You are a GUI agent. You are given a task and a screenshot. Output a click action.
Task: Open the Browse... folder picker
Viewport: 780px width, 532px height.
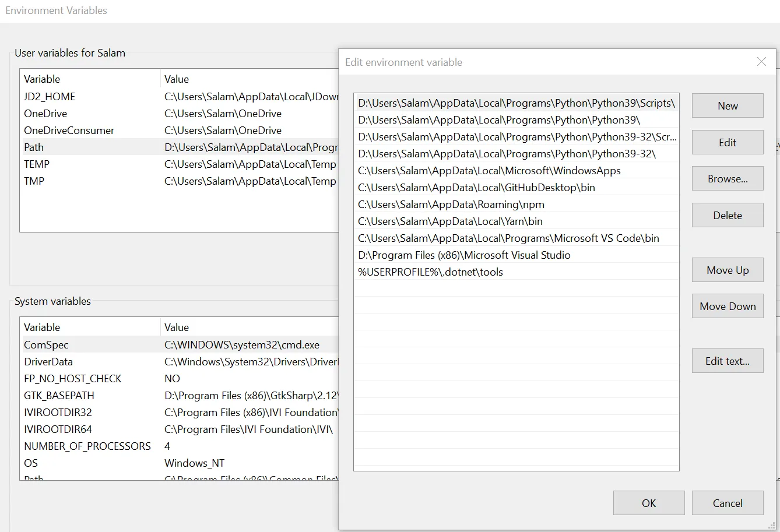point(728,179)
